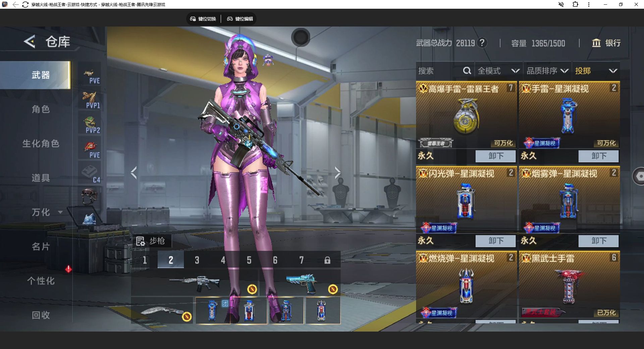Screen dimensions: 644x349
Task: Open the 投掷 category dropdown
Action: tap(596, 71)
